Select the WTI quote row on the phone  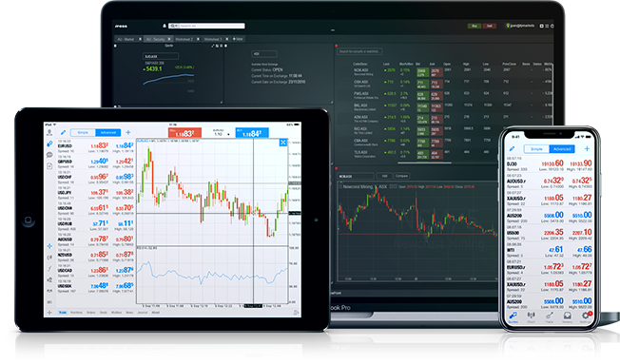pyautogui.click(x=550, y=250)
